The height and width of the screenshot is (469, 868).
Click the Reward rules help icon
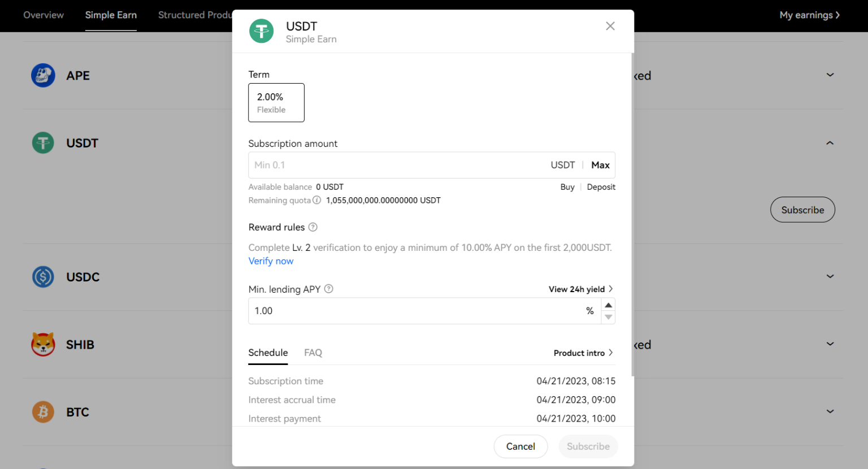click(x=313, y=227)
